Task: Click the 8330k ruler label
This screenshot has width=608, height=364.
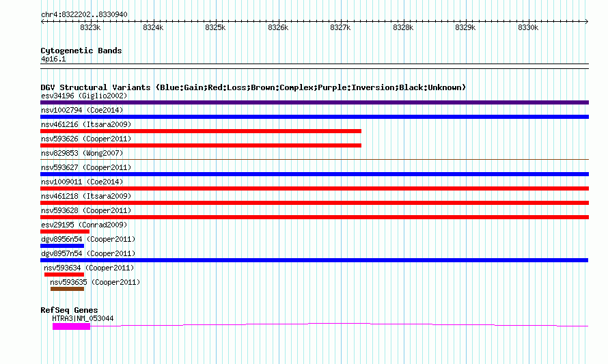Action: click(528, 27)
